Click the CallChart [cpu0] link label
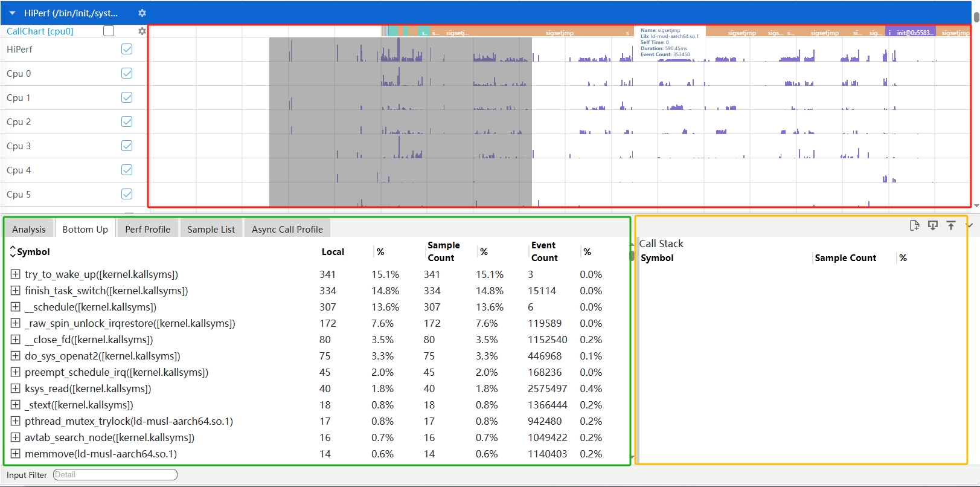Image resolution: width=980 pixels, height=487 pixels. 40,31
